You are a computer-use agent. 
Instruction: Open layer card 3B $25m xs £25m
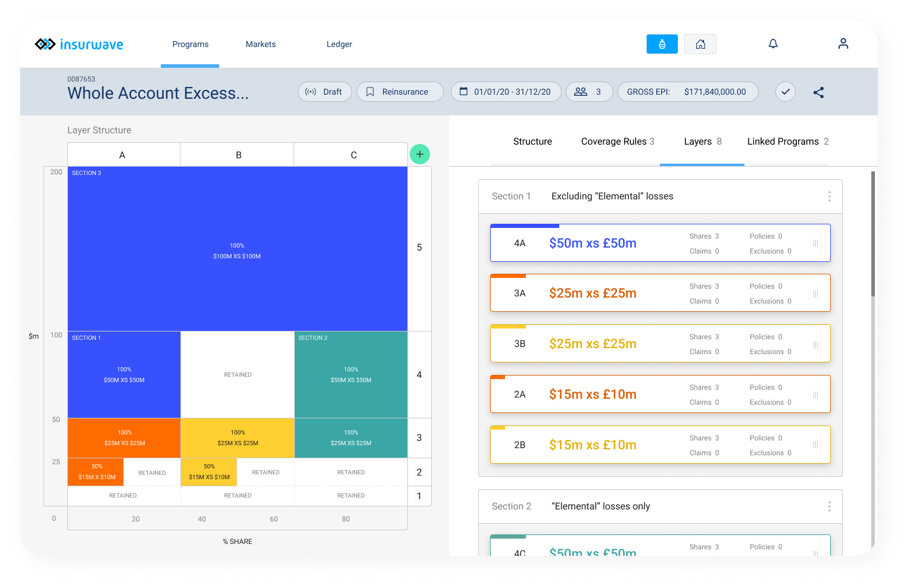660,343
